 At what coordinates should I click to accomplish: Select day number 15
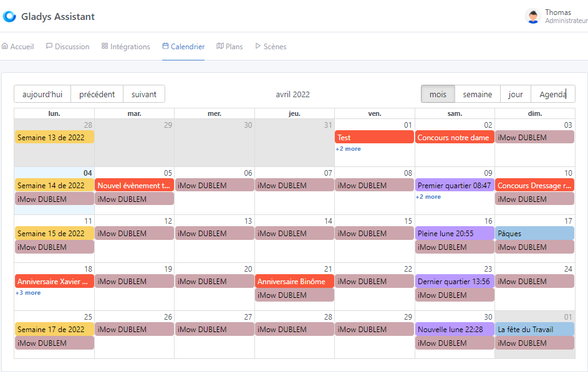click(408, 221)
